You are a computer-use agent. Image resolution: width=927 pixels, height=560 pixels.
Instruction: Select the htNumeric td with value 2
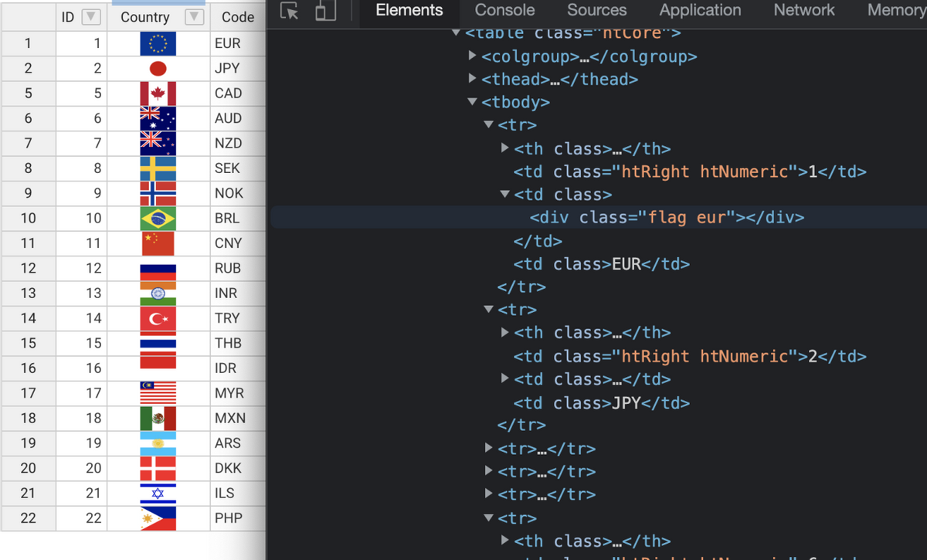(x=690, y=356)
